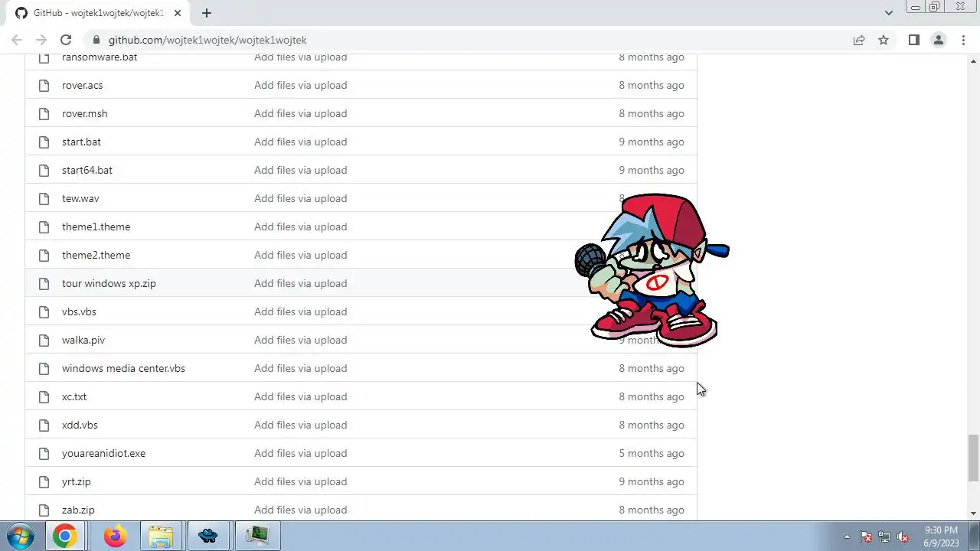The image size is (980, 551).
Task: Open the yrt.zip file
Action: [x=77, y=481]
